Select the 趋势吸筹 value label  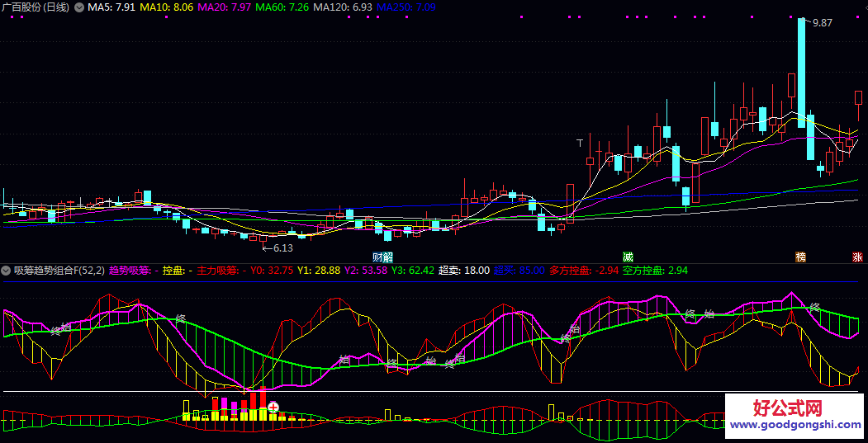click(134, 271)
